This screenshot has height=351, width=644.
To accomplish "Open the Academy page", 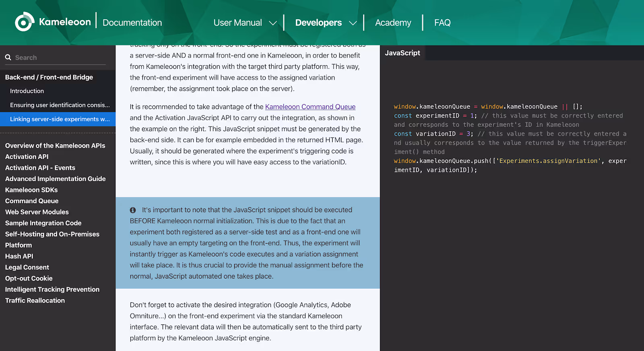I will coord(393,23).
